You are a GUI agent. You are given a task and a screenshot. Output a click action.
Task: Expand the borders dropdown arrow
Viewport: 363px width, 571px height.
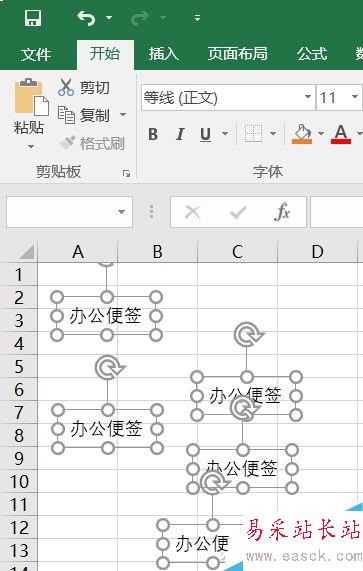pos(273,134)
